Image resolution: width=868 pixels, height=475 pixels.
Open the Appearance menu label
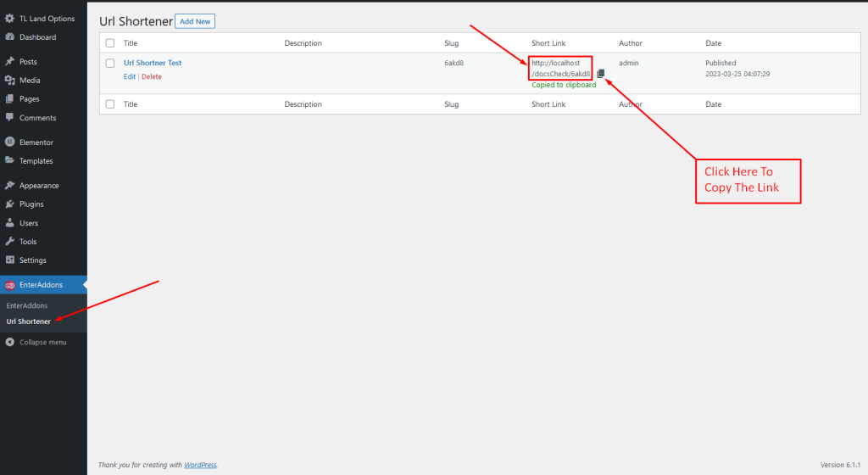39,186
